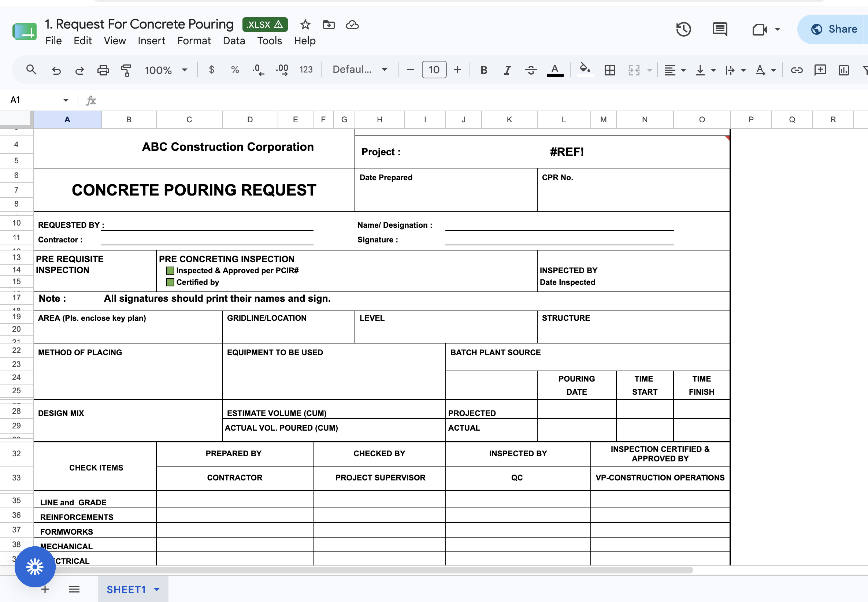The image size is (868, 602).
Task: Toggle the Inspected & Approved per PCIR# checkbox
Action: point(170,271)
